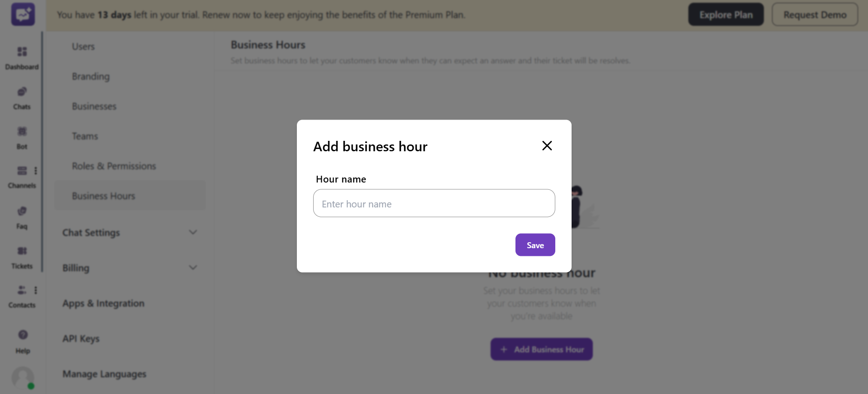Open the Contacts panel
Screen dimensions: 868x394
(22, 296)
